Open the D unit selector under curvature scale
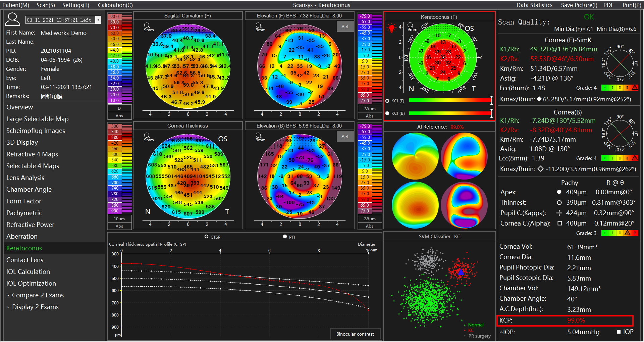The image size is (644, 342). click(x=119, y=108)
